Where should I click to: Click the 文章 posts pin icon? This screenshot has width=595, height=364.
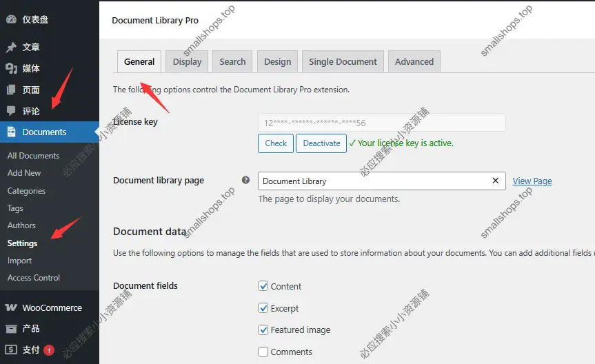pyautogui.click(x=12, y=47)
